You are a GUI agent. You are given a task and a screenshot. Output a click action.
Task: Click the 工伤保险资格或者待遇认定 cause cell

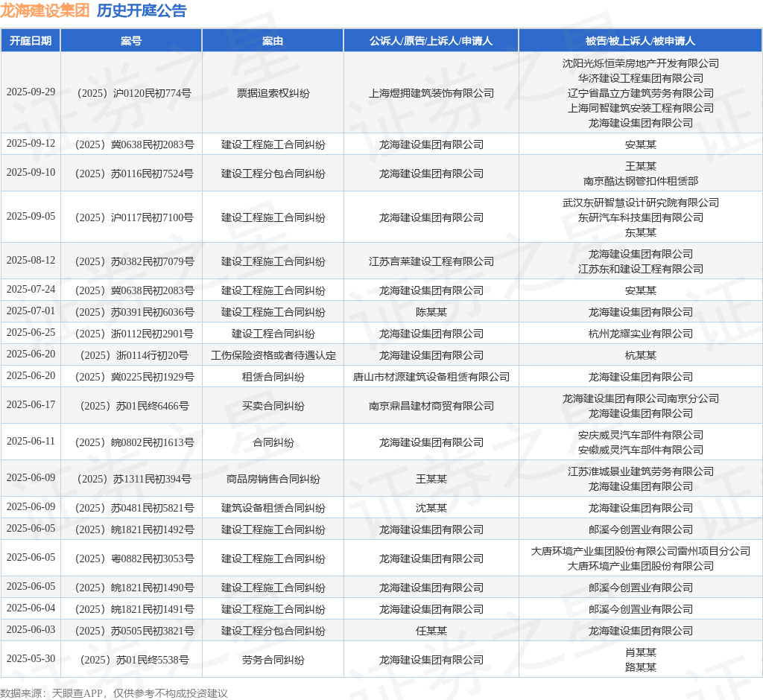coord(273,355)
